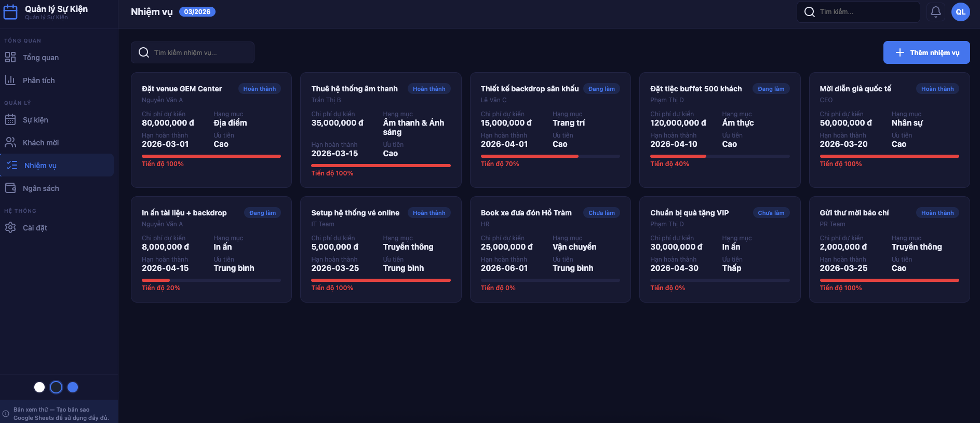
Task: Click Đang làm badge on Thiết kế backdrop
Action: click(601, 89)
